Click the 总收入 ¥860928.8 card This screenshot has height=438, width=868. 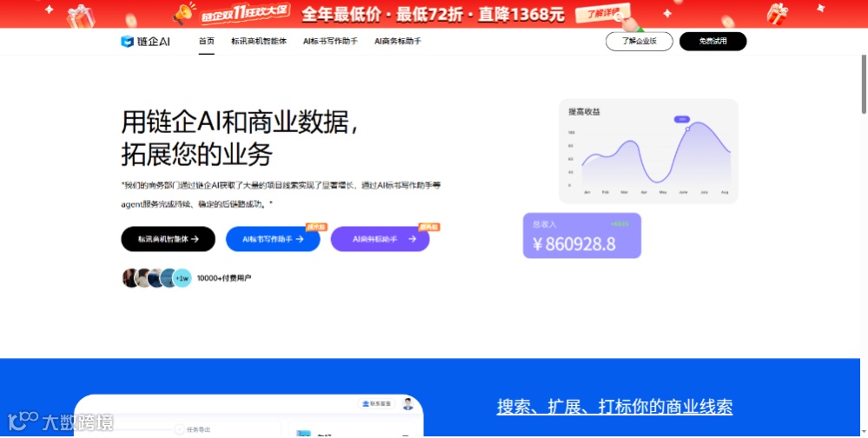pyautogui.click(x=582, y=236)
